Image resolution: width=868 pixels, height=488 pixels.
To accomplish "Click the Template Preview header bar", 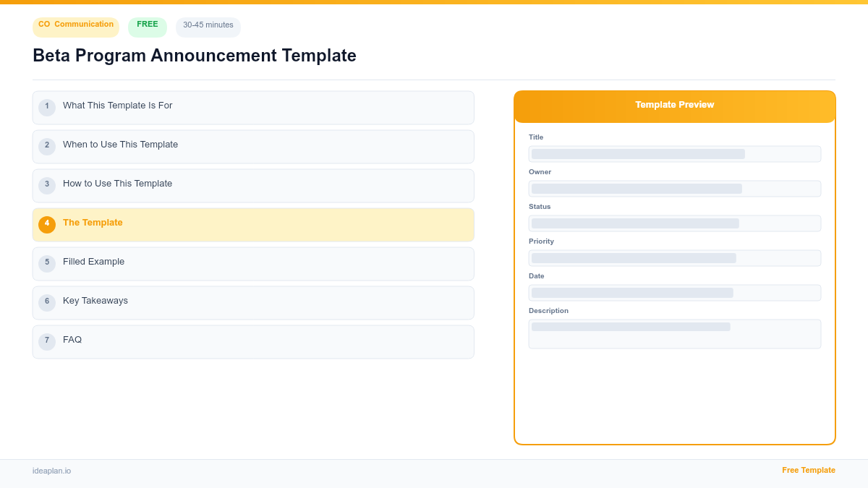I will pos(675,106).
